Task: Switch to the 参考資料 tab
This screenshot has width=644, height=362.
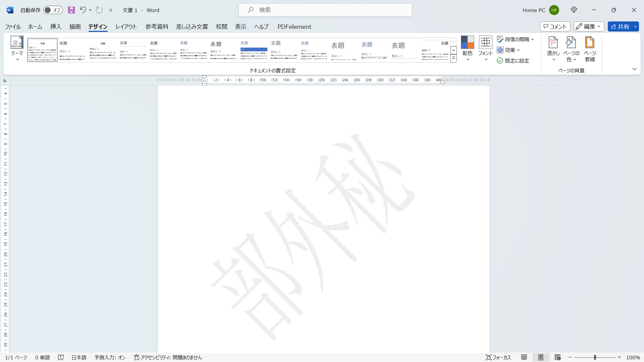Action: (x=157, y=26)
